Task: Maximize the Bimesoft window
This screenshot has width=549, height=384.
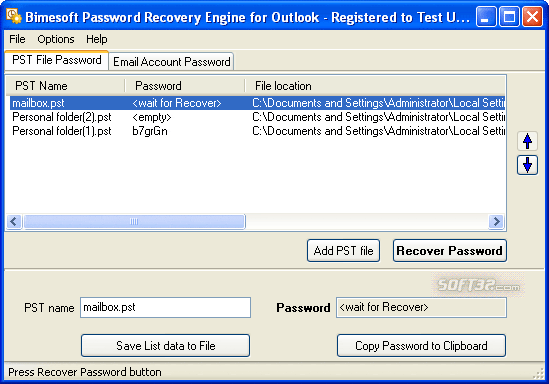Action: 509,16
